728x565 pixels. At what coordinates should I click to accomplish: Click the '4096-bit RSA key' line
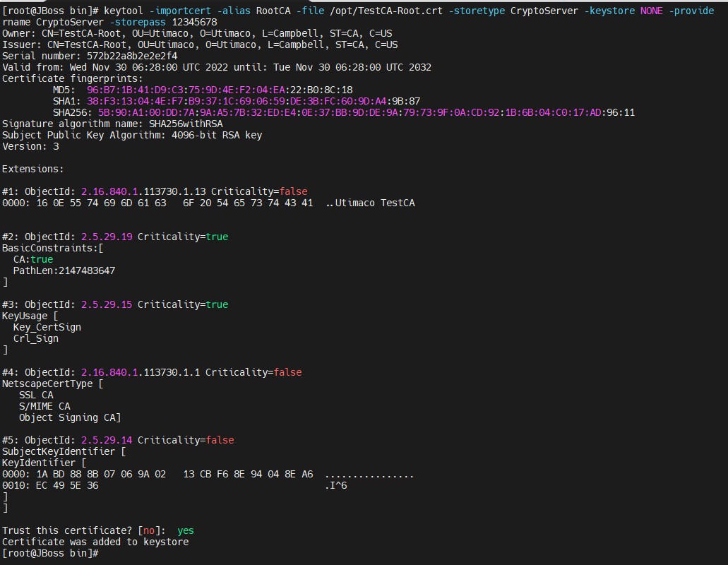pos(132,135)
